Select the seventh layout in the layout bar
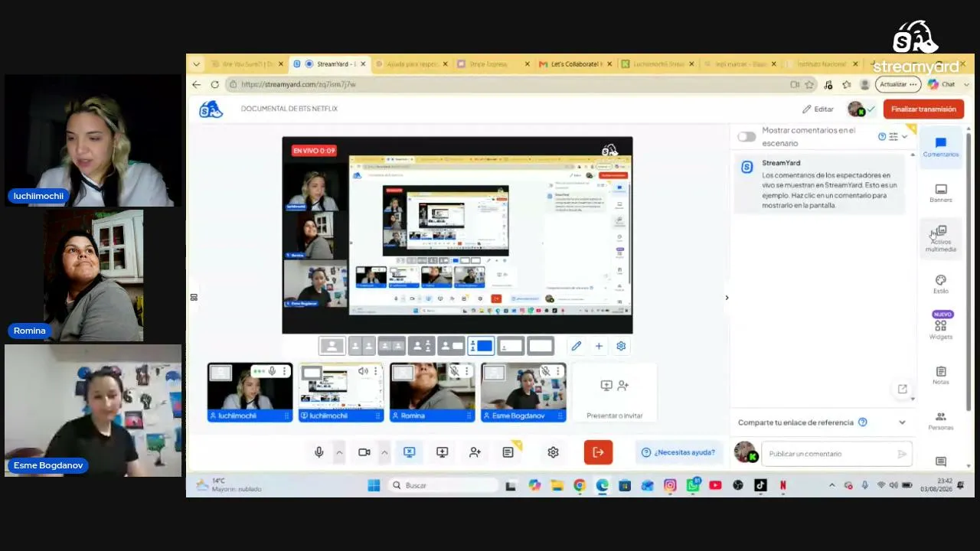 (x=511, y=346)
